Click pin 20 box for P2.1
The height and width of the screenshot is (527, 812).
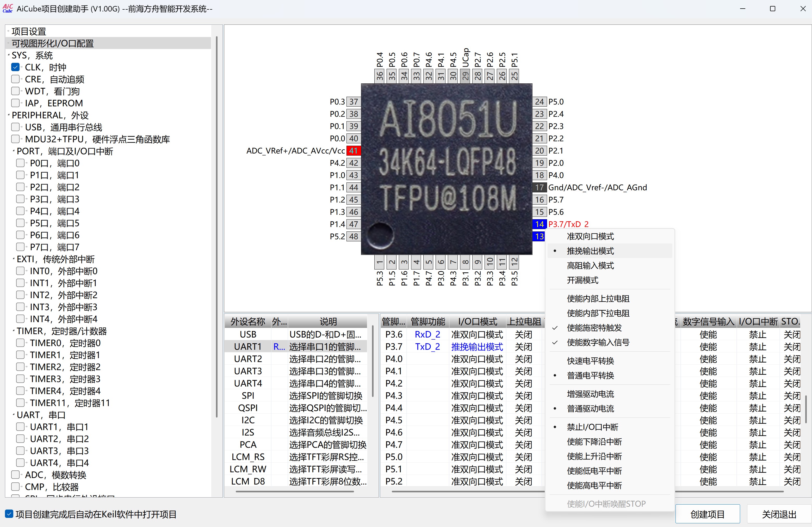coord(540,151)
